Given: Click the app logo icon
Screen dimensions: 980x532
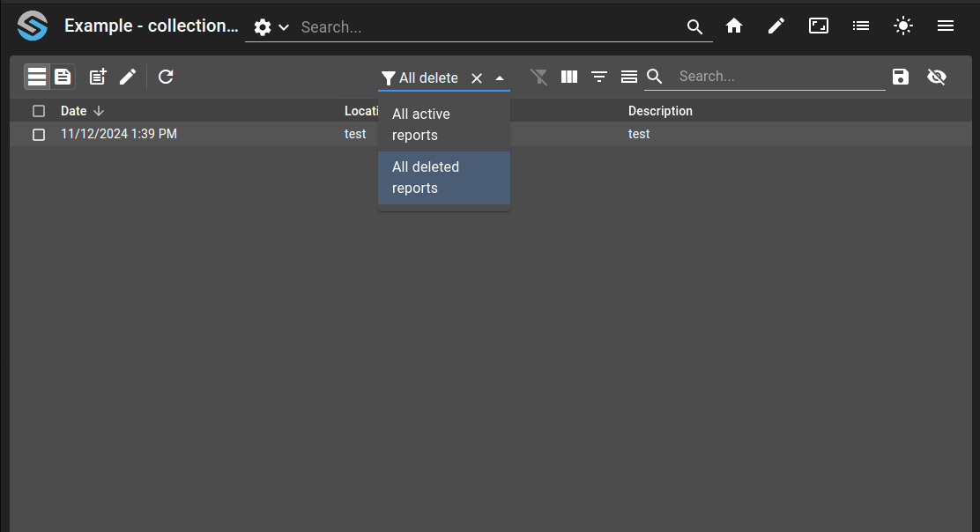Looking at the screenshot, I should 33,26.
